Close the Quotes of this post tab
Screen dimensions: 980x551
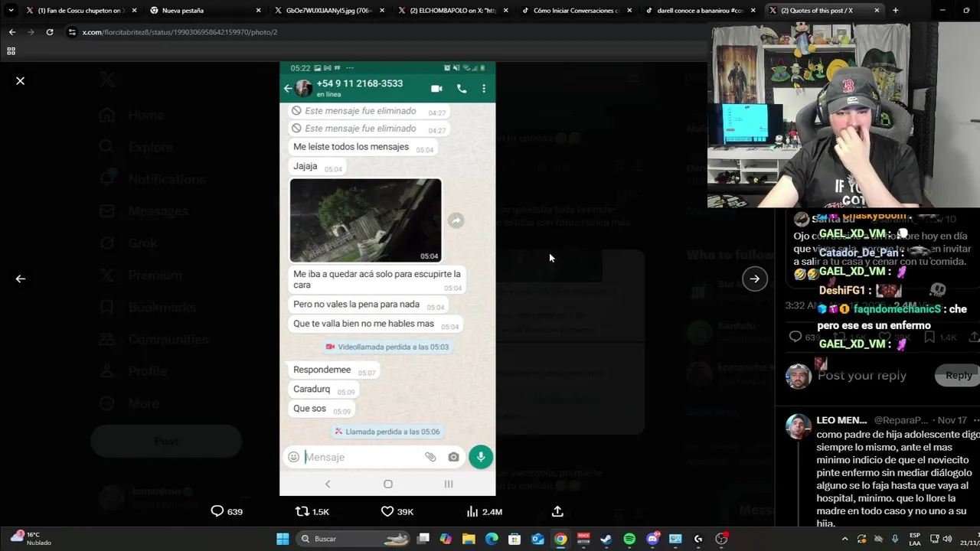coord(877,11)
